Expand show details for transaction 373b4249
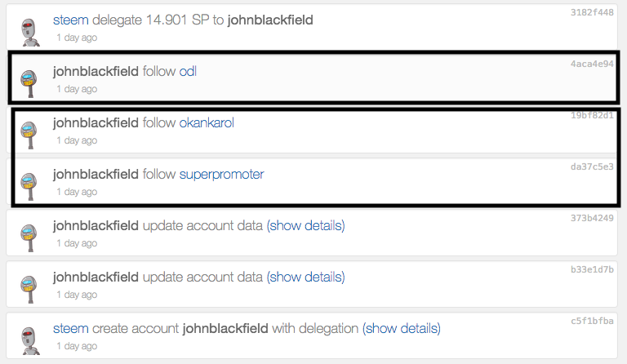 click(305, 225)
